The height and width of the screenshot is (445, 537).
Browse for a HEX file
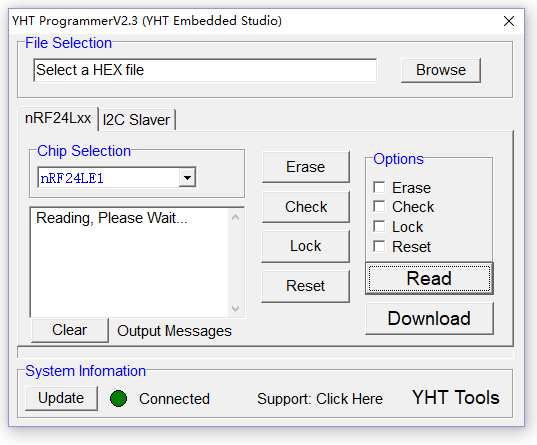441,70
